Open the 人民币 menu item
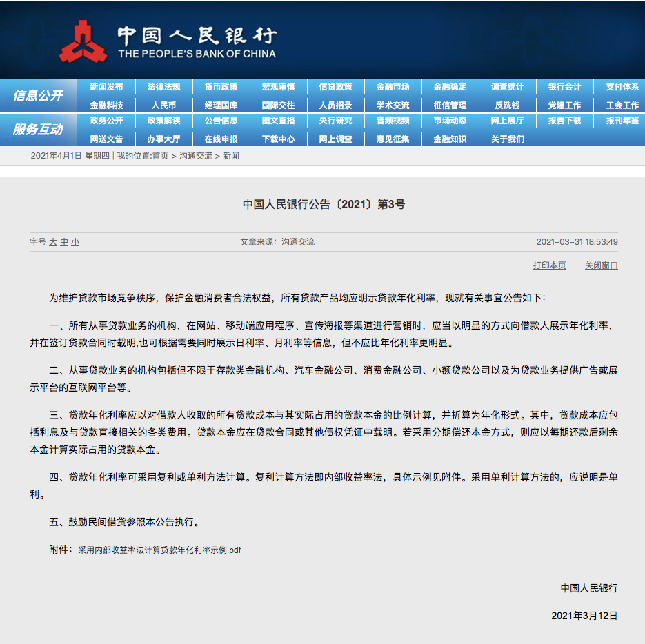The width and height of the screenshot is (645, 644). pos(163,105)
